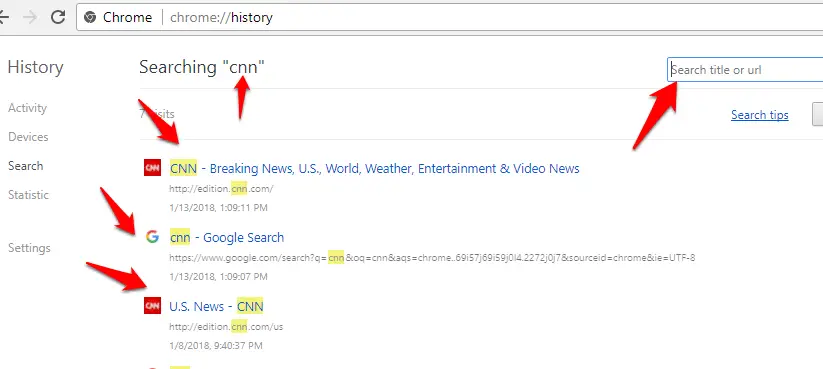Viewport: 823px width, 369px height.
Task: Click the google.com/search?q=cnn URL text
Action: point(432,258)
